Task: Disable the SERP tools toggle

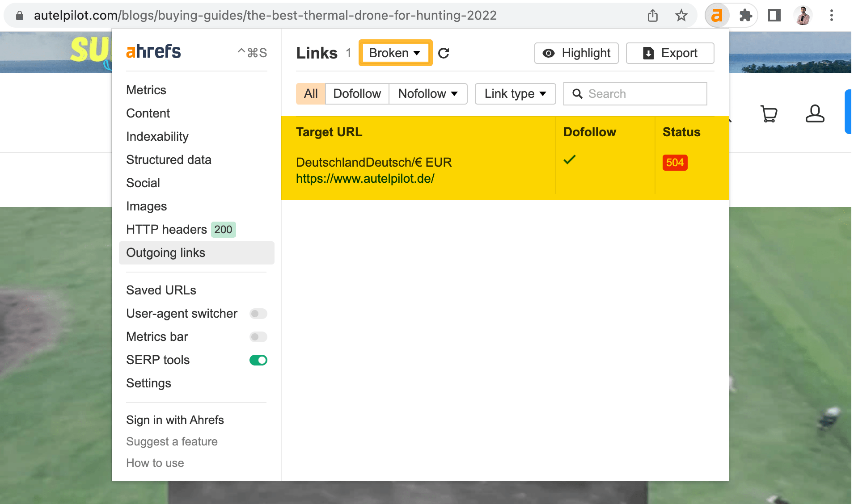Action: (x=258, y=360)
